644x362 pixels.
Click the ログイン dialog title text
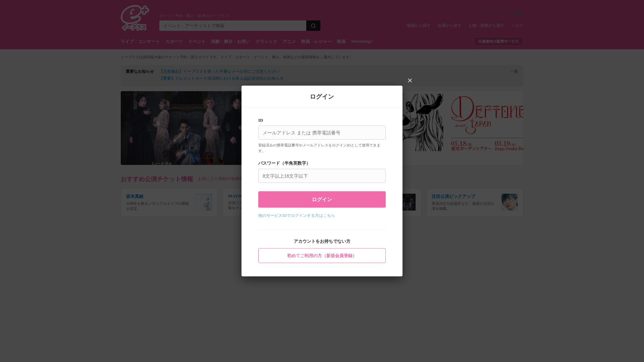[x=322, y=97]
